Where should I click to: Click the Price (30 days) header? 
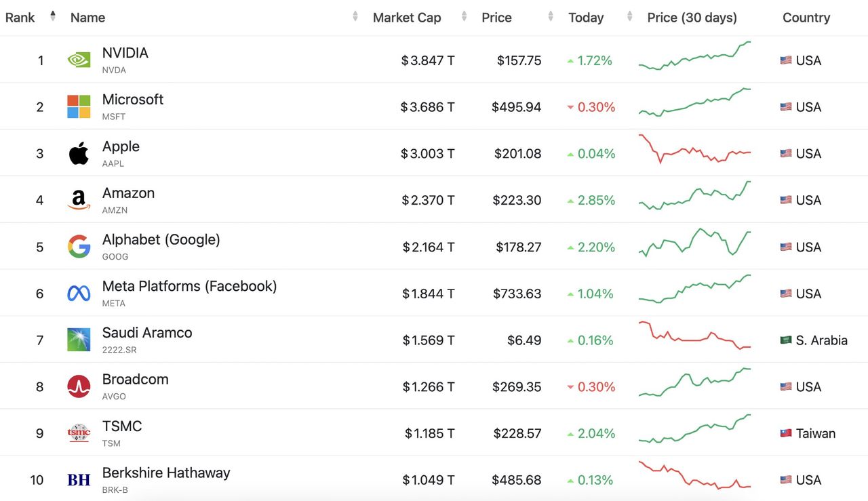(x=692, y=18)
